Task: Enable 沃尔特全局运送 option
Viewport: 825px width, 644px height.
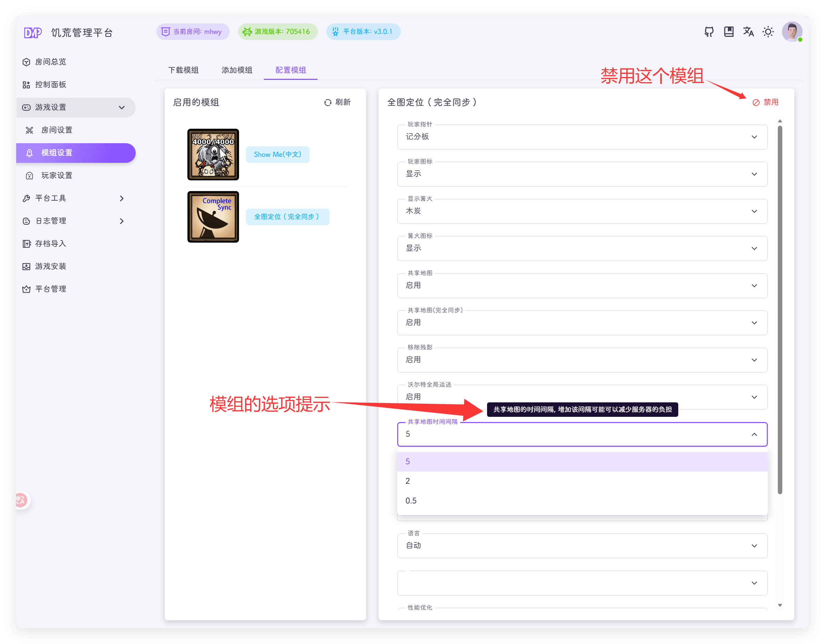Action: (x=582, y=397)
